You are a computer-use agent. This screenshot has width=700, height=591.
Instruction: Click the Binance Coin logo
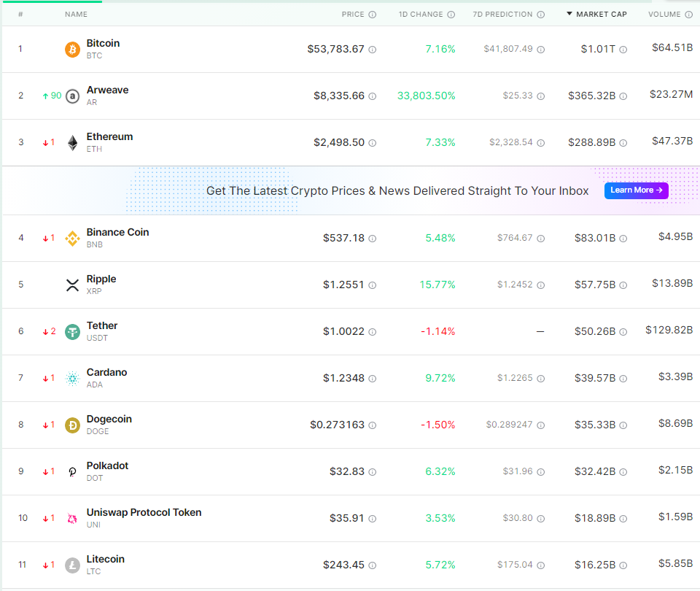[72, 239]
